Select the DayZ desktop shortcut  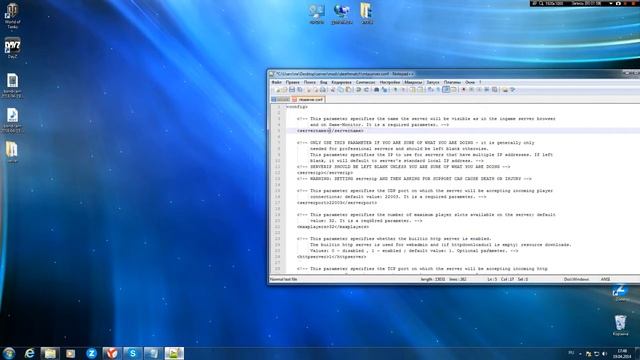(12, 48)
